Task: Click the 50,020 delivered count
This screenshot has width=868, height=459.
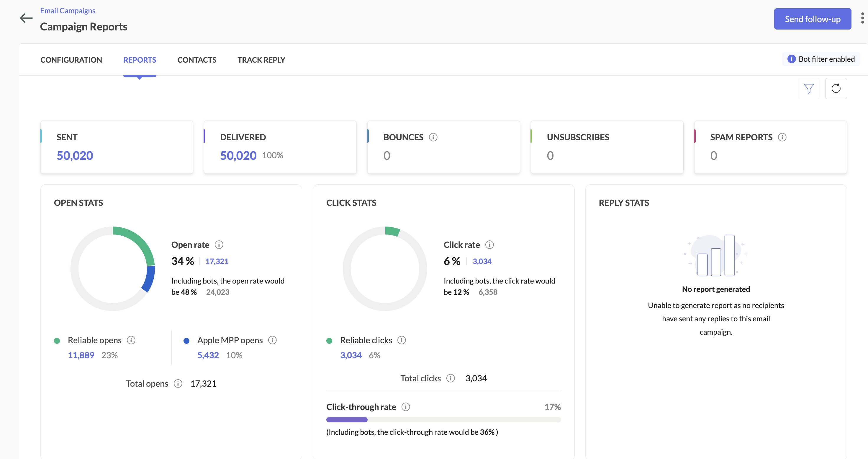Action: (238, 156)
